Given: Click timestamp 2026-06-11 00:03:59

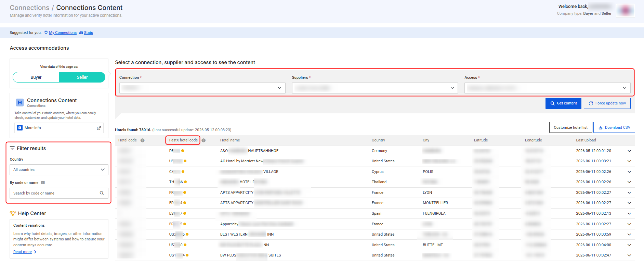Looking at the screenshot, I should pos(593,234).
